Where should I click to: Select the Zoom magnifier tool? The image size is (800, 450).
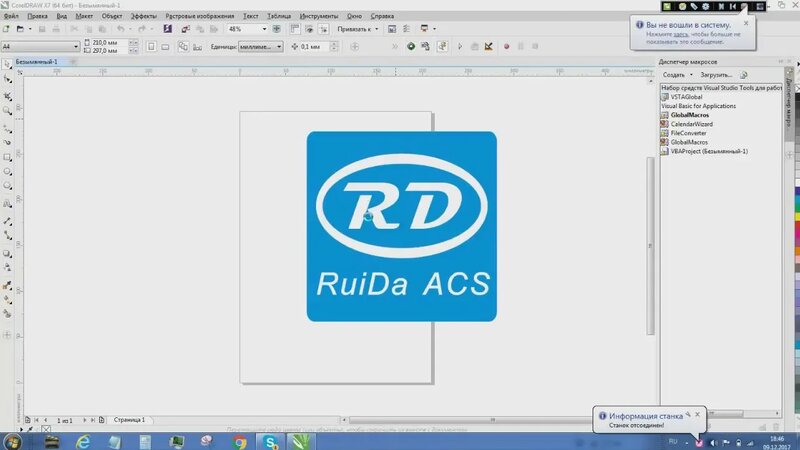point(7,111)
